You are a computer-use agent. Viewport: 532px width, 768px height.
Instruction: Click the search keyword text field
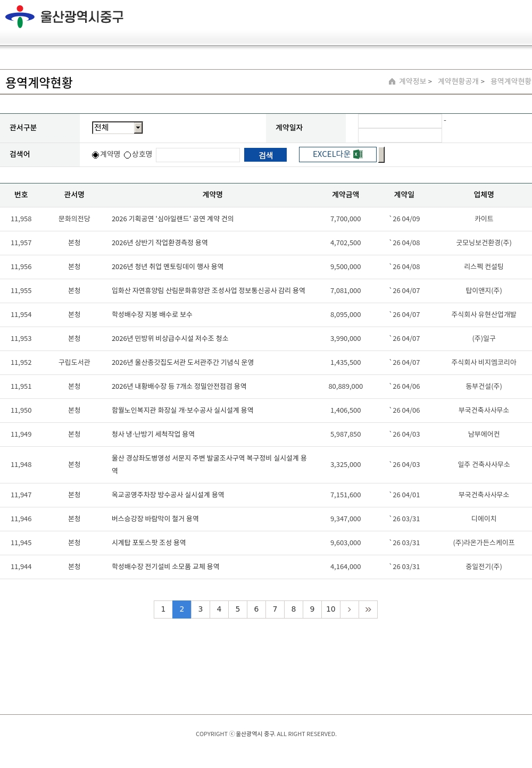(x=198, y=155)
